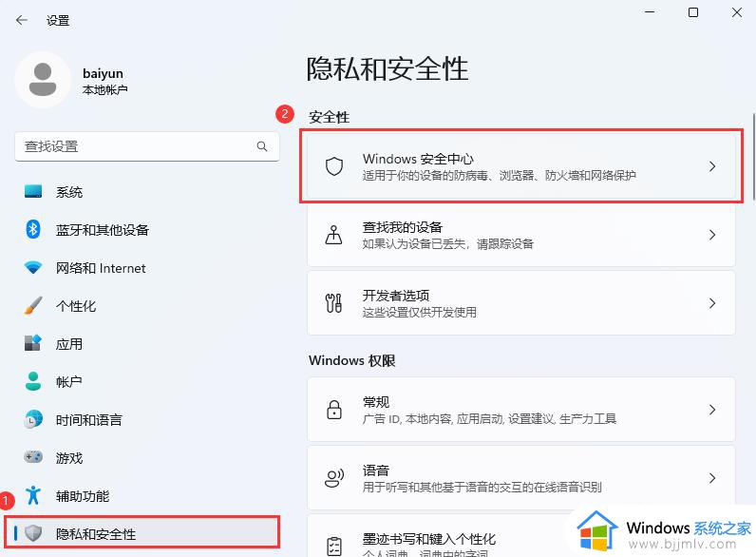Click the 隐私和安全性 shield icon in sidebar
The image size is (756, 557).
click(33, 533)
